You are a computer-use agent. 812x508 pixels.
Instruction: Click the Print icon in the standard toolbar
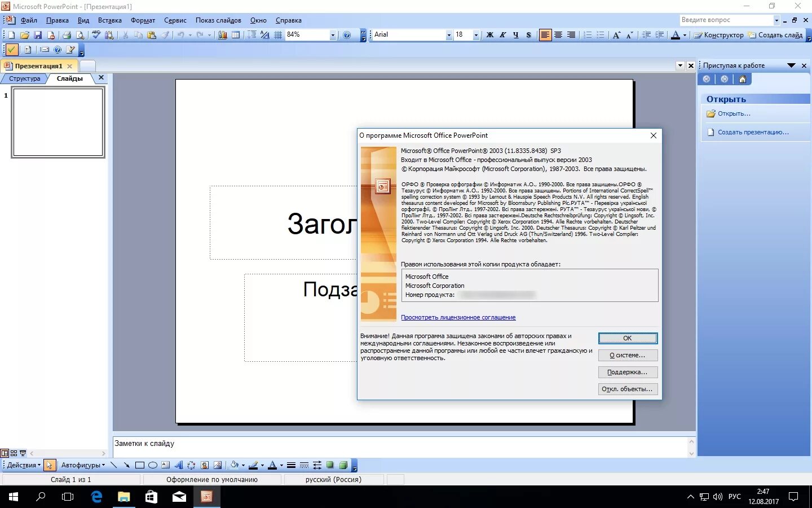[x=67, y=35]
